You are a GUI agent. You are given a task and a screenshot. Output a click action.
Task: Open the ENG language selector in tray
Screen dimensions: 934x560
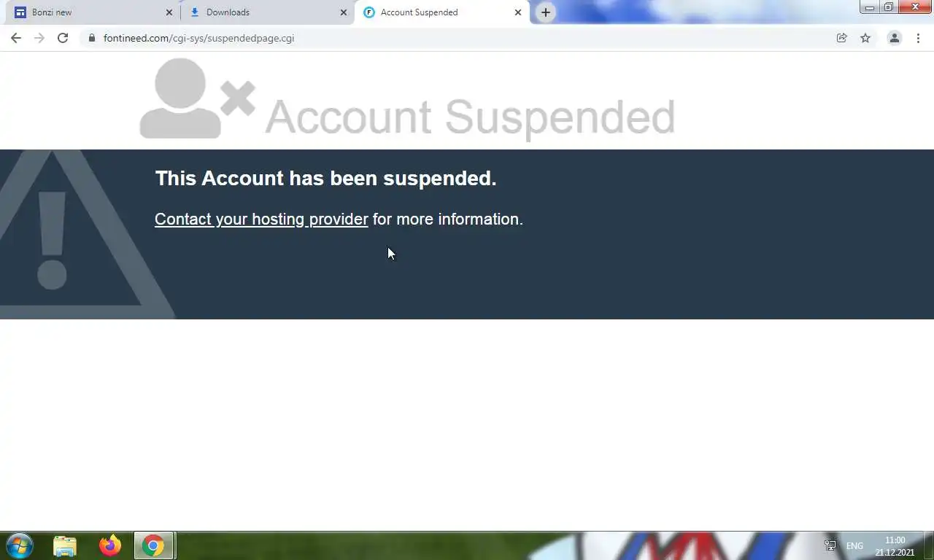pos(854,545)
